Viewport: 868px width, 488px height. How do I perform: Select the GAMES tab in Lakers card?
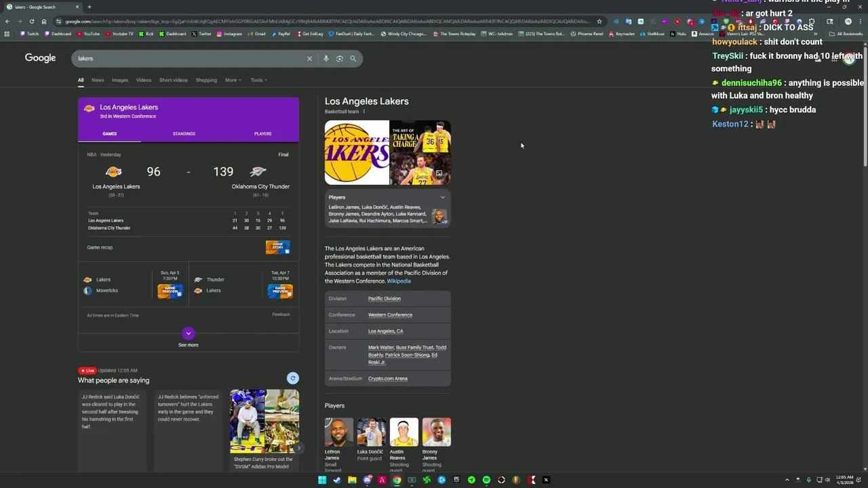tap(109, 134)
